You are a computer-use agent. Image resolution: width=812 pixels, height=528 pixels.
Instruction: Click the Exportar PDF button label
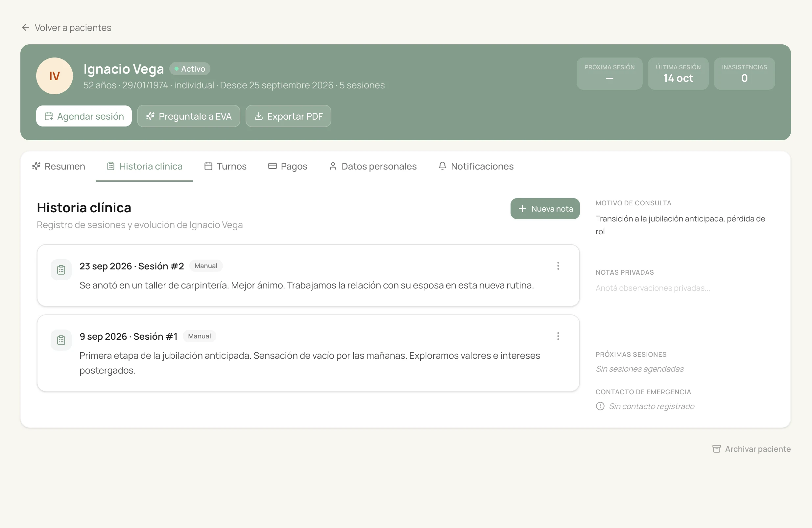pyautogui.click(x=295, y=116)
